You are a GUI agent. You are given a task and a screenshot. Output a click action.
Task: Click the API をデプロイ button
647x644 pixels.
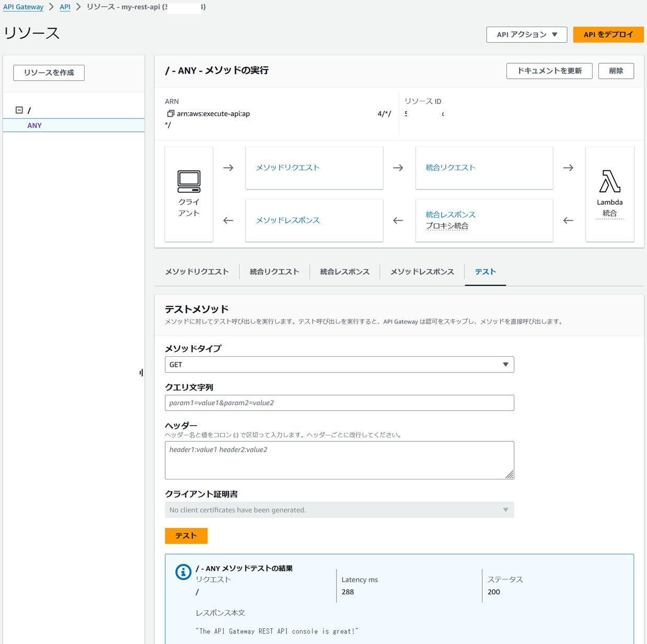coord(608,34)
